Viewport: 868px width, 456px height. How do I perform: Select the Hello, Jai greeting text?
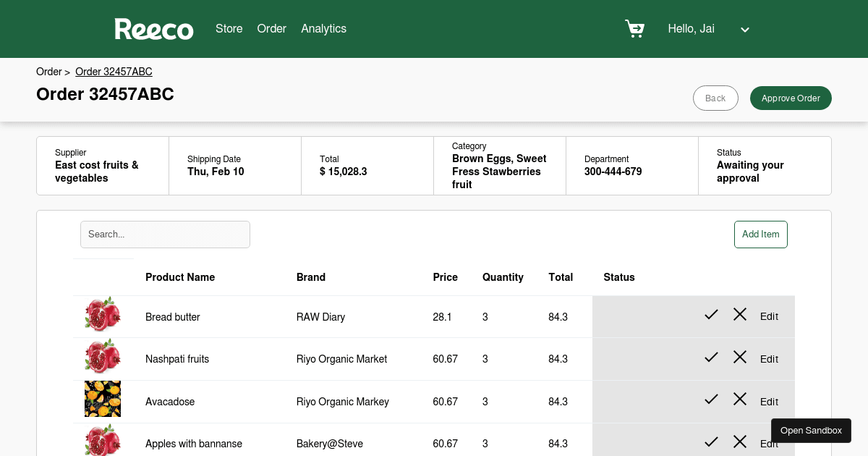[692, 29]
